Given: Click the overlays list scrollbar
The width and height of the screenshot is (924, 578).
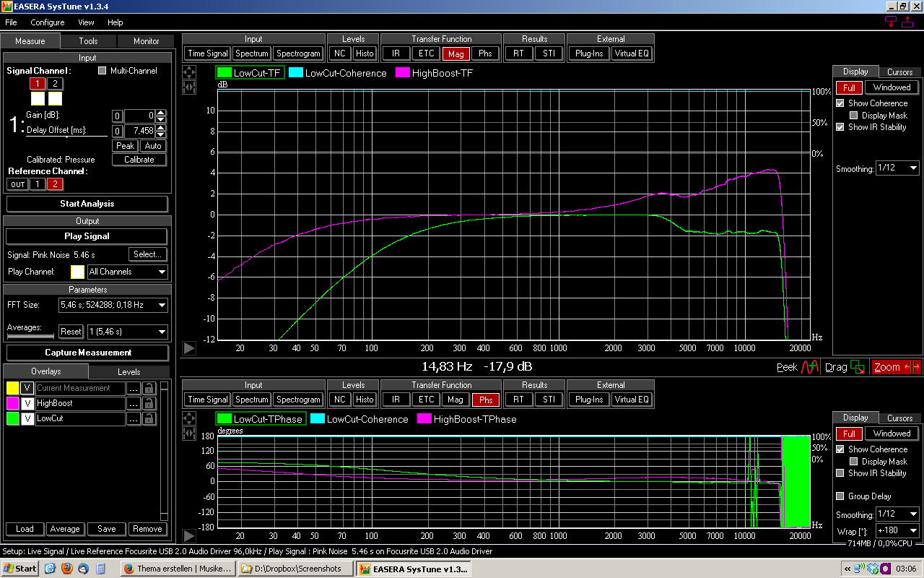Looking at the screenshot, I should point(164,450).
